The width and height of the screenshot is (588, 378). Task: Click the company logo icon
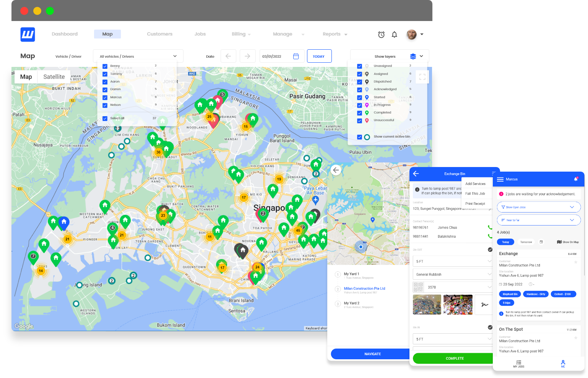pos(28,34)
